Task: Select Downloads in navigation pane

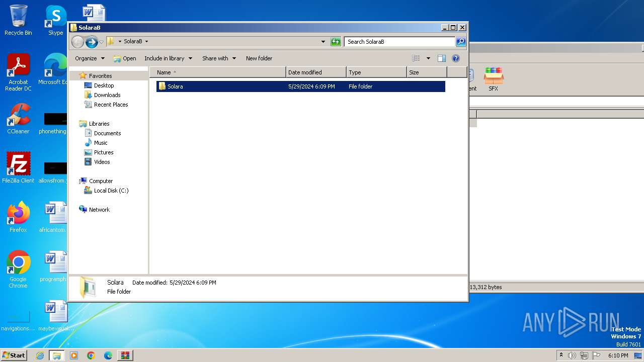Action: click(107, 95)
